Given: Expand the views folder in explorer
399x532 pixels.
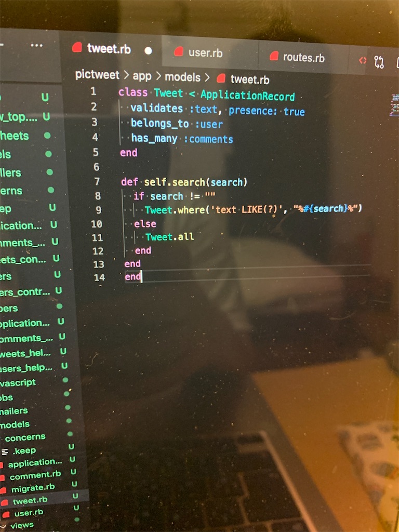Looking at the screenshot, I should tap(22, 525).
